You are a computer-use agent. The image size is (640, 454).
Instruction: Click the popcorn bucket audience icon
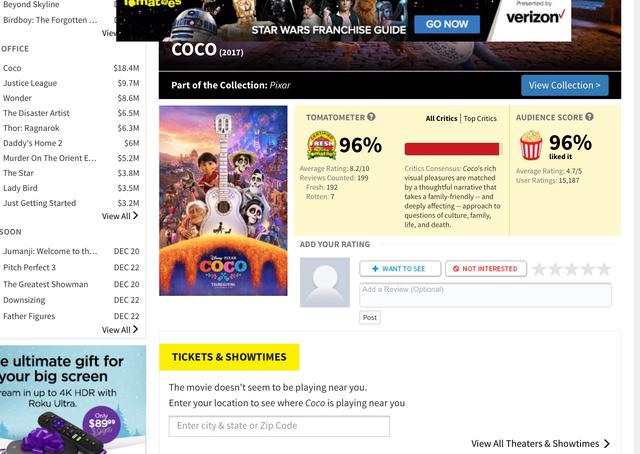(531, 145)
